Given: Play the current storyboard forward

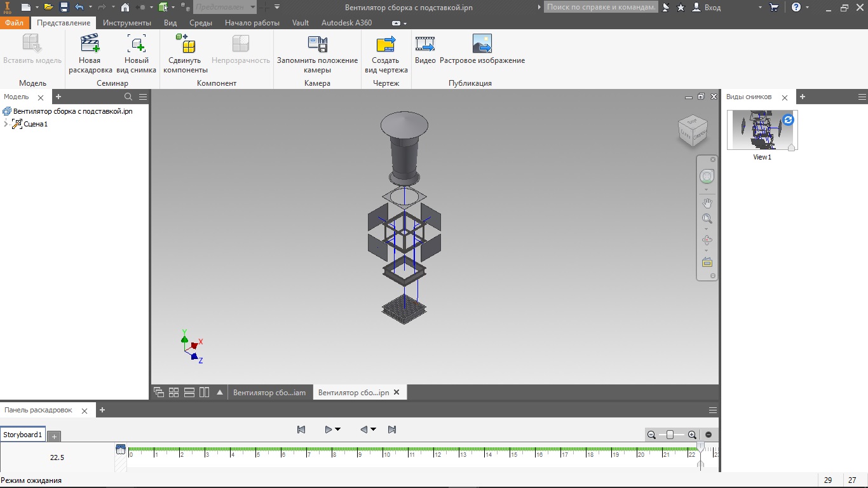Looking at the screenshot, I should (329, 430).
